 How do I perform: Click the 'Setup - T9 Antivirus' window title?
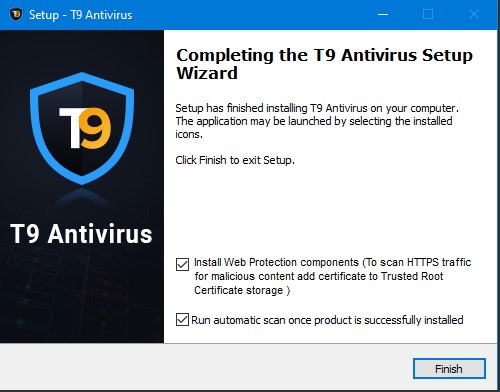coord(81,15)
